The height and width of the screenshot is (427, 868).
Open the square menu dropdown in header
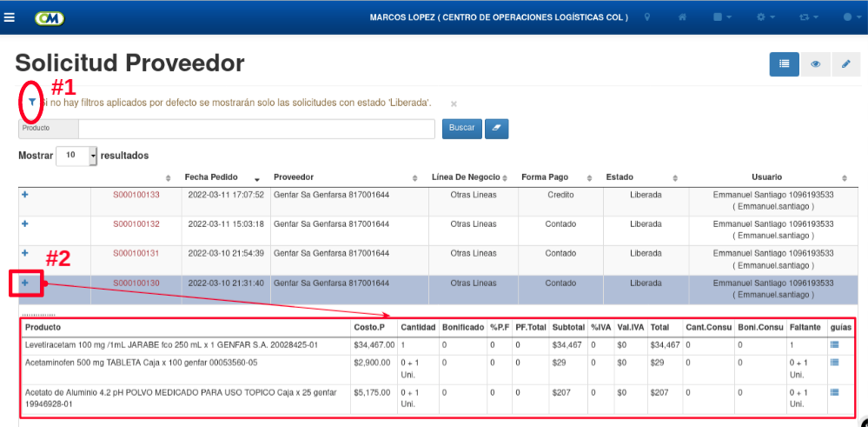(722, 17)
